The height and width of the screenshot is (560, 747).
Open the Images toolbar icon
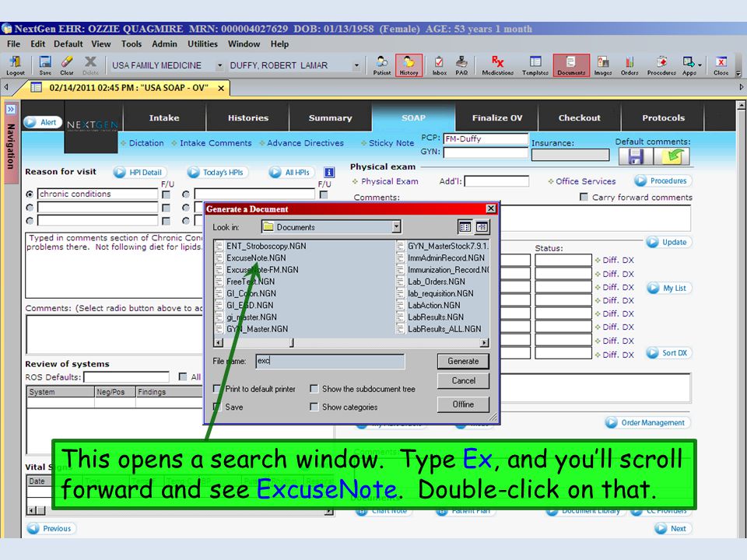pos(602,65)
